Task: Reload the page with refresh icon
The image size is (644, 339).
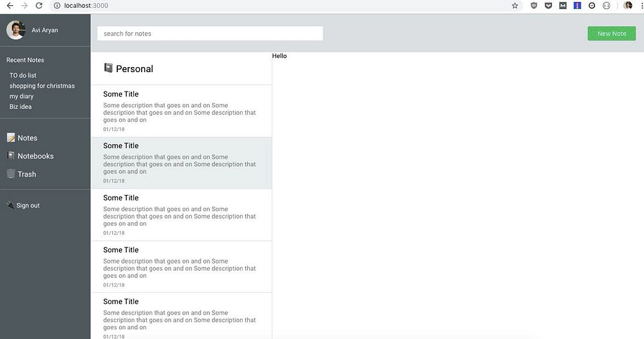Action: point(39,6)
